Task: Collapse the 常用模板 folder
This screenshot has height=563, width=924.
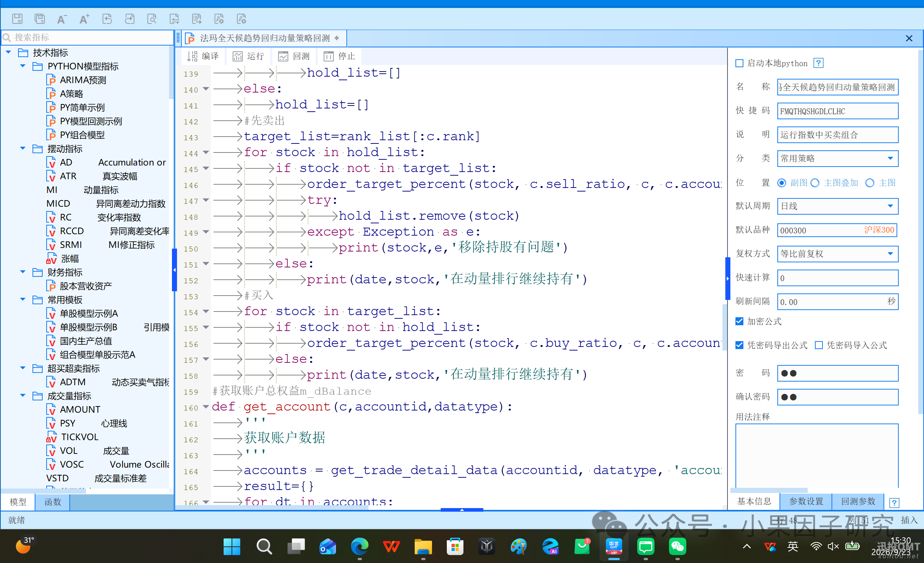Action: [23, 299]
